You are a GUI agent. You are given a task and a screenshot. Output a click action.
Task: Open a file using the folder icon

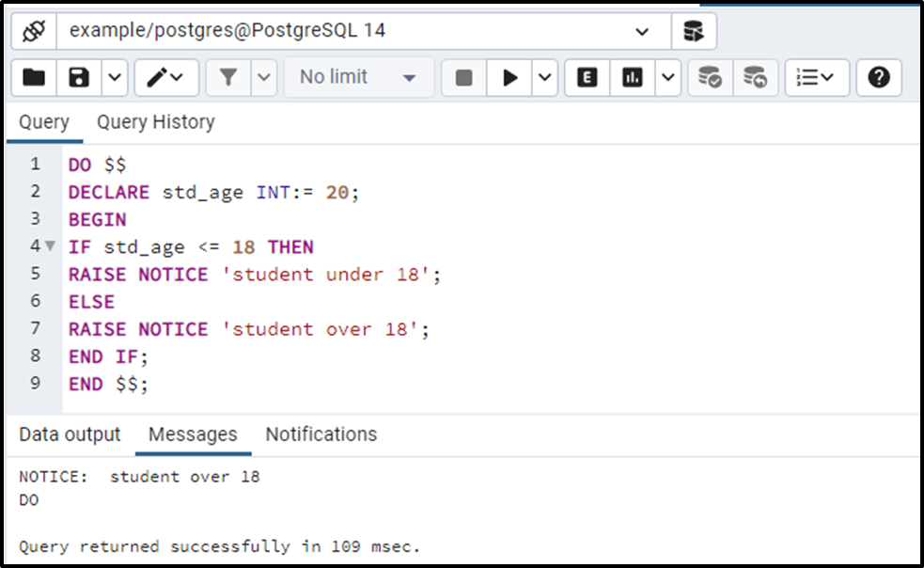point(34,77)
